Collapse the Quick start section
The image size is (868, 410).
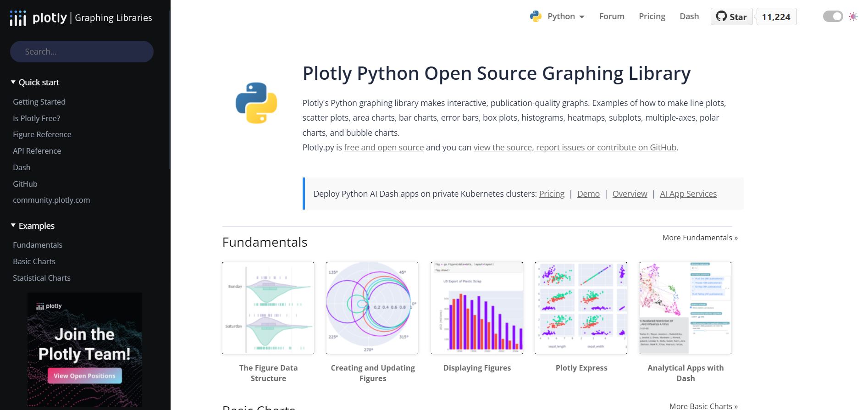click(35, 82)
